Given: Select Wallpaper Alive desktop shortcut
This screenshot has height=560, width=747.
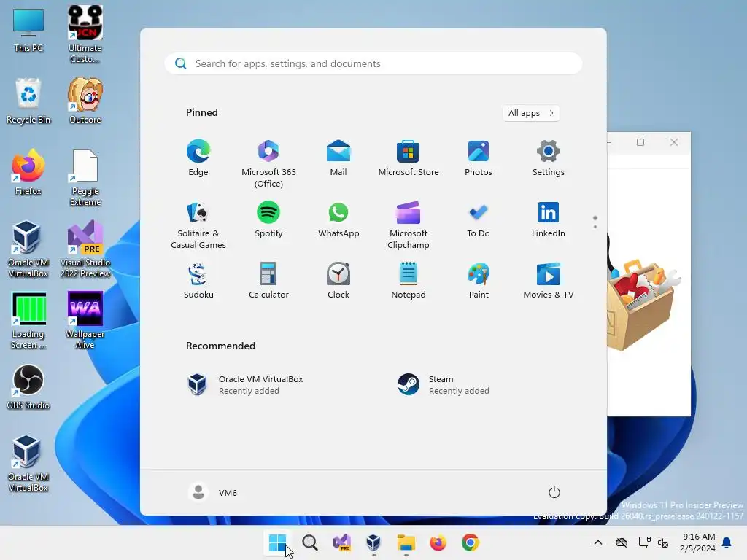Looking at the screenshot, I should coord(85,321).
